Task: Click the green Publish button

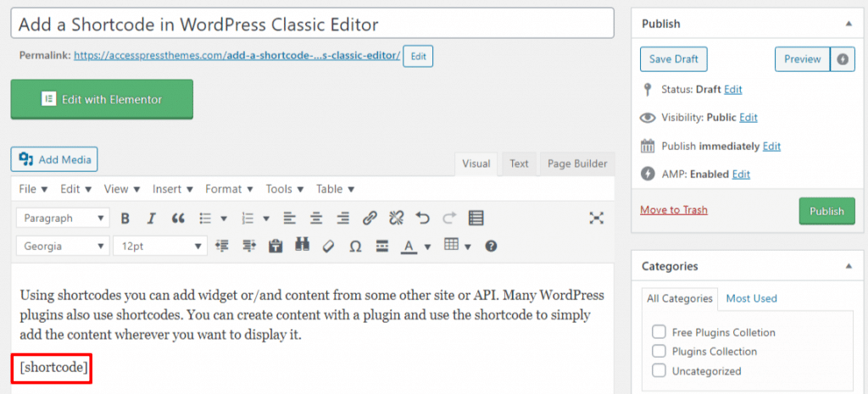Action: tap(826, 211)
